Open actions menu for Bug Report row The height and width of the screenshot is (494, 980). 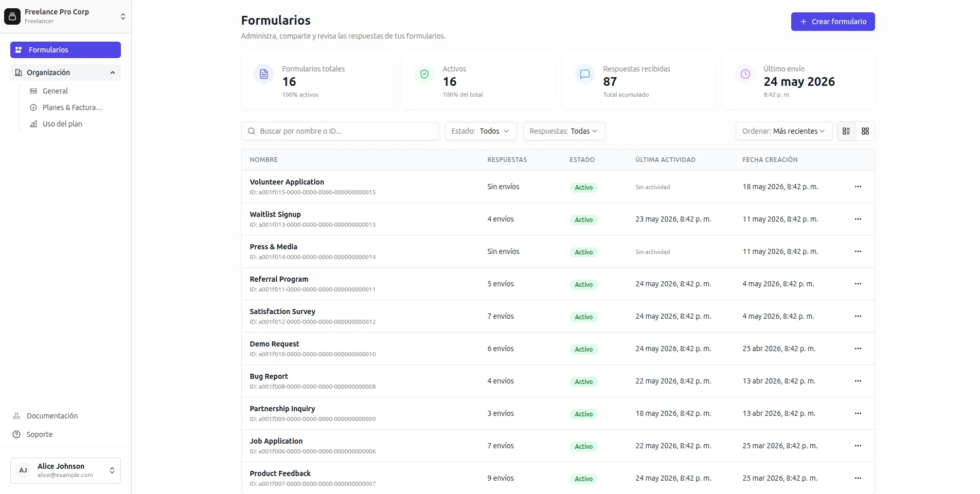pos(858,381)
